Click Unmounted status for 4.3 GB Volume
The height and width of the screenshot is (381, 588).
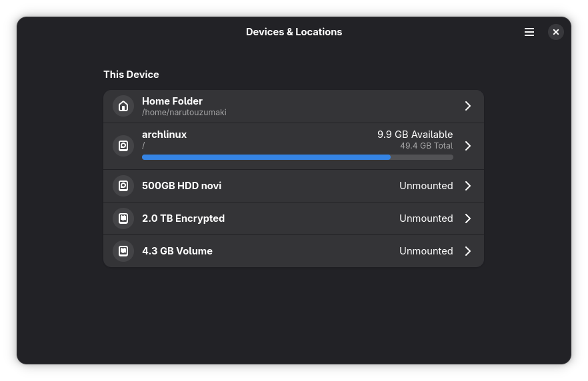click(426, 251)
